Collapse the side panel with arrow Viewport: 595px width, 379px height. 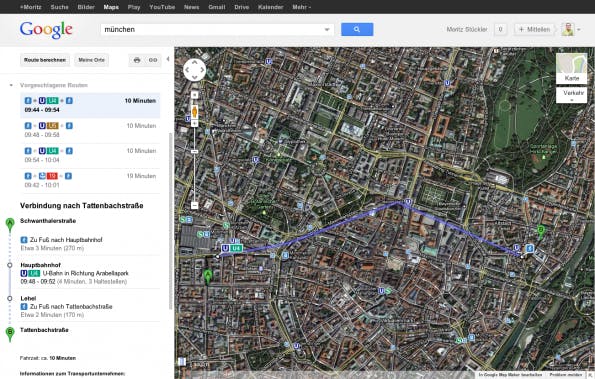tap(168, 59)
